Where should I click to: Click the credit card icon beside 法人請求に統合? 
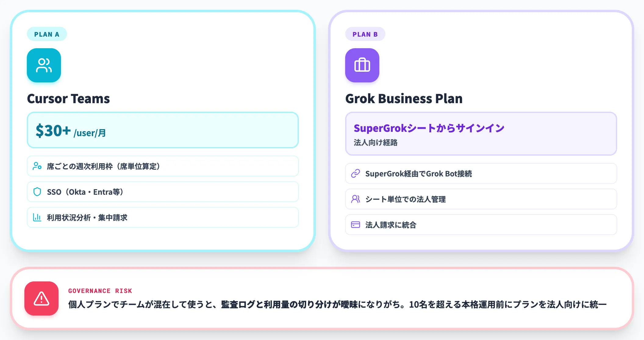tap(356, 225)
